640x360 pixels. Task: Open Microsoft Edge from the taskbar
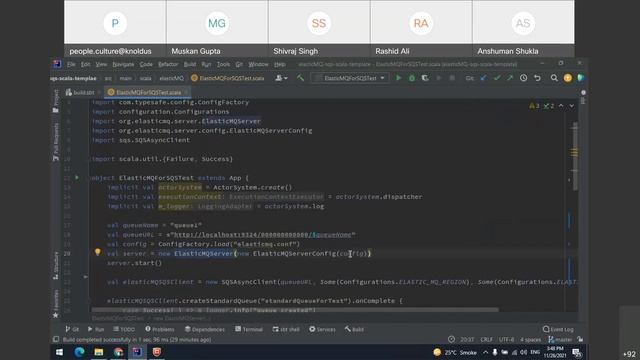[x=79, y=352]
